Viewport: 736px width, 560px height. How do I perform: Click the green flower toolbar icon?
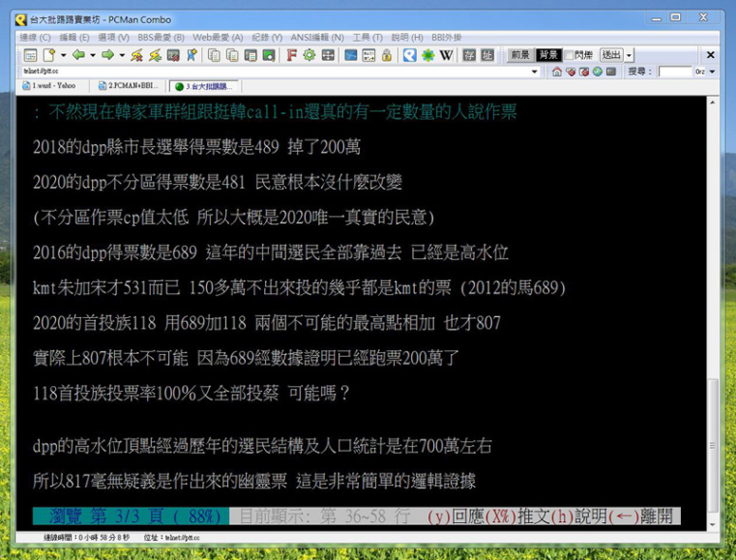click(428, 55)
